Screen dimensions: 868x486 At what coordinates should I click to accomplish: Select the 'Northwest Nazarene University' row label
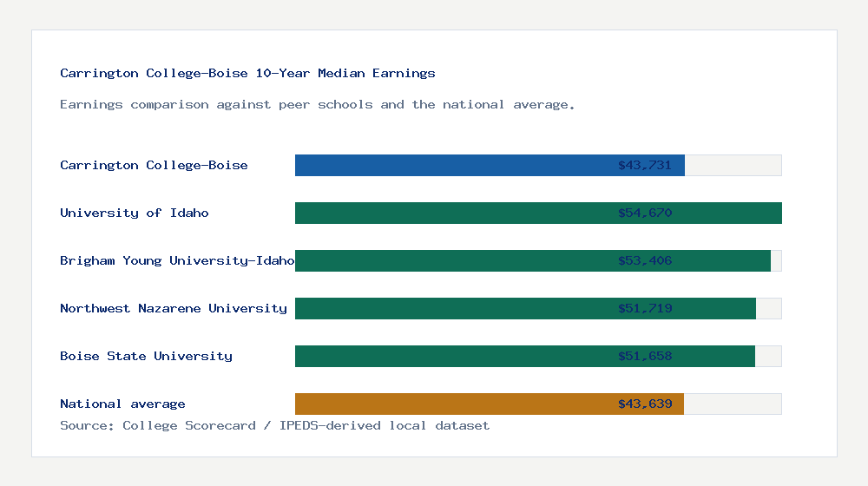pos(174,308)
